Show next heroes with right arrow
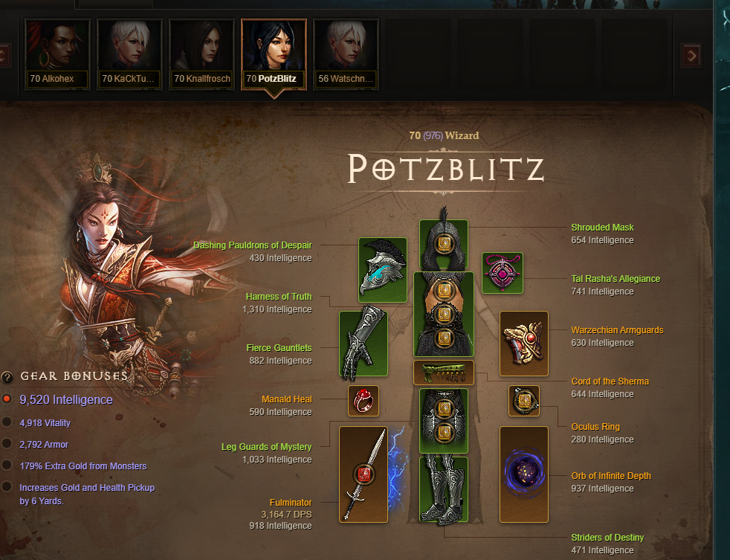Image resolution: width=730 pixels, height=560 pixels. pos(691,56)
